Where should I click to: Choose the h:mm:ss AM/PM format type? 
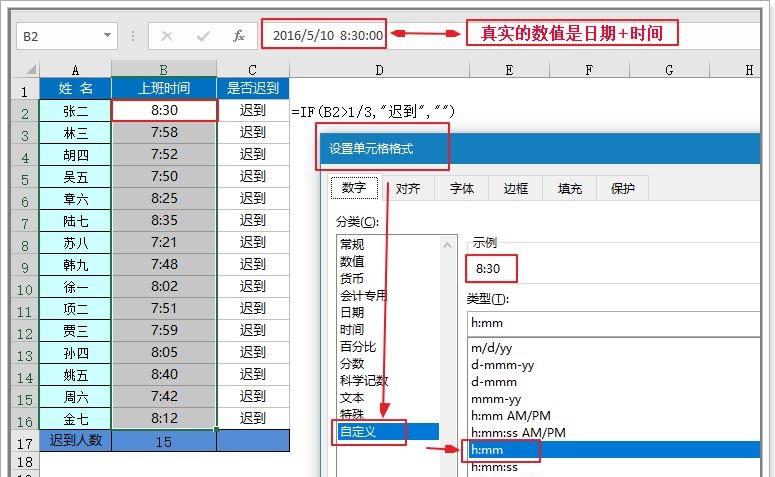click(x=518, y=433)
